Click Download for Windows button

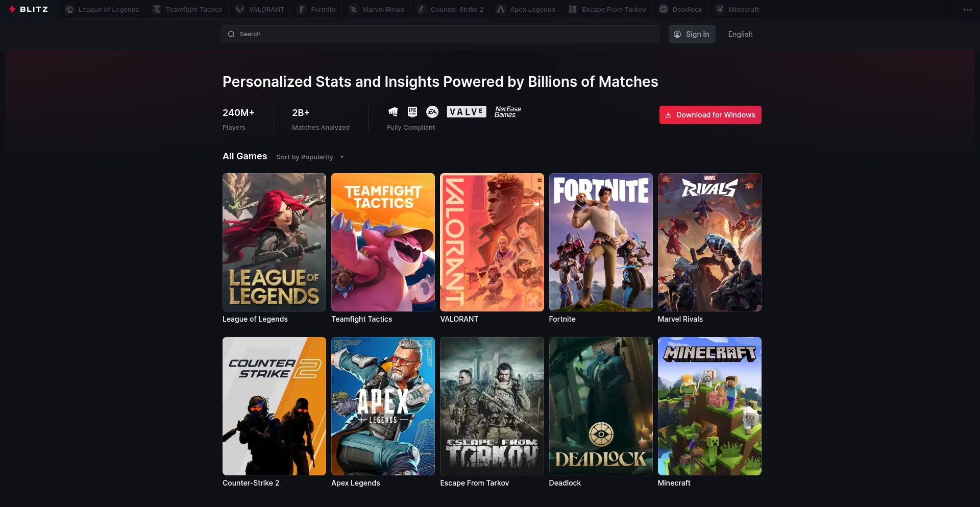pyautogui.click(x=710, y=115)
